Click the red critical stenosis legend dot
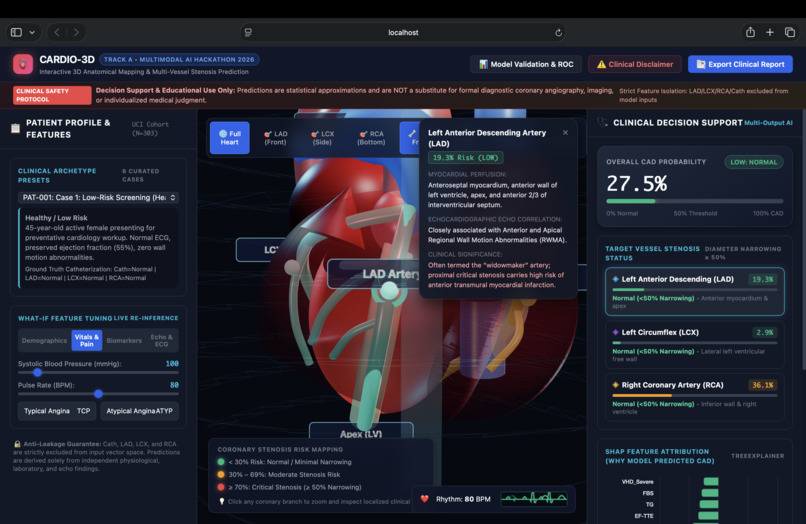806x524 pixels. 221,487
